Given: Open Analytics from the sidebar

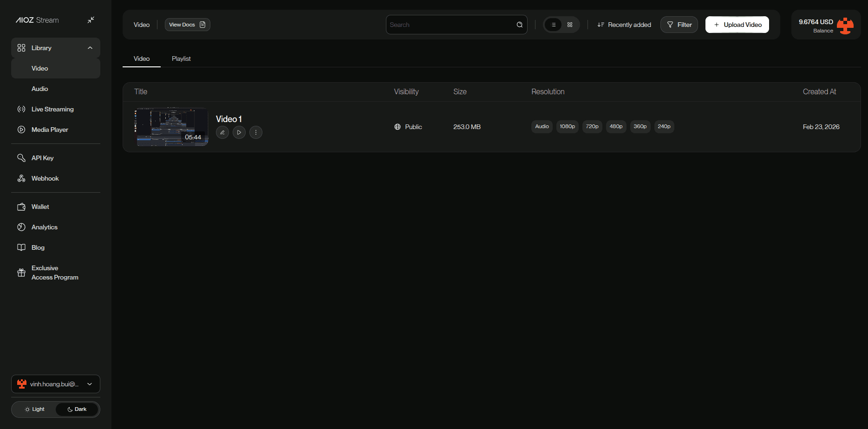Looking at the screenshot, I should 44,227.
